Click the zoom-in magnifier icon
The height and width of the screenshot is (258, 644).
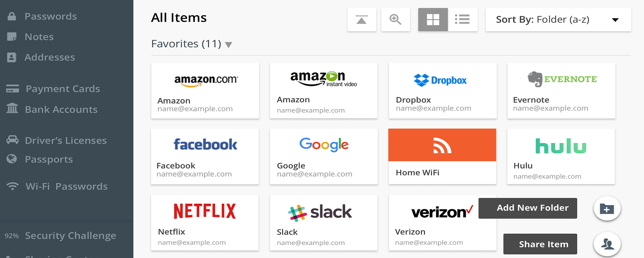395,20
